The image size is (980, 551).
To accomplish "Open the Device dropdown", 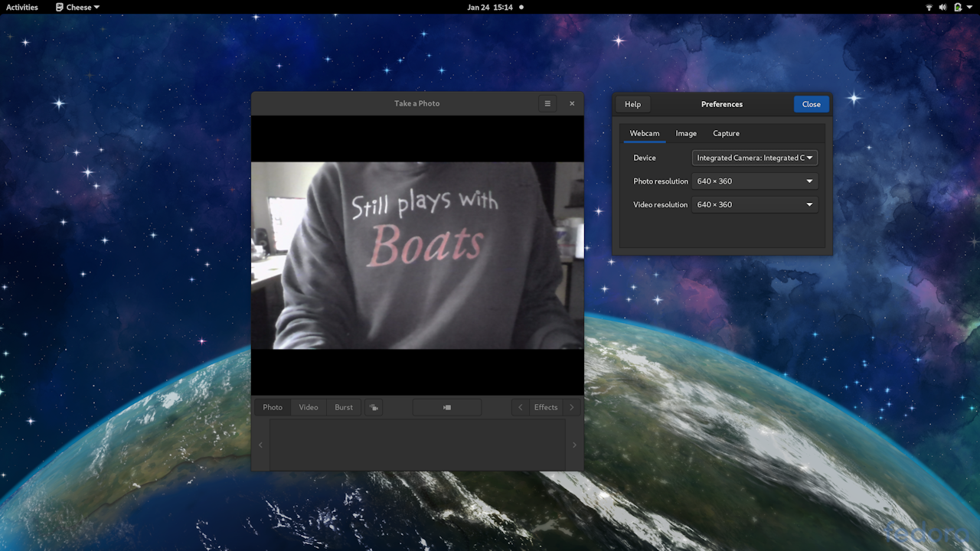I will tap(755, 158).
